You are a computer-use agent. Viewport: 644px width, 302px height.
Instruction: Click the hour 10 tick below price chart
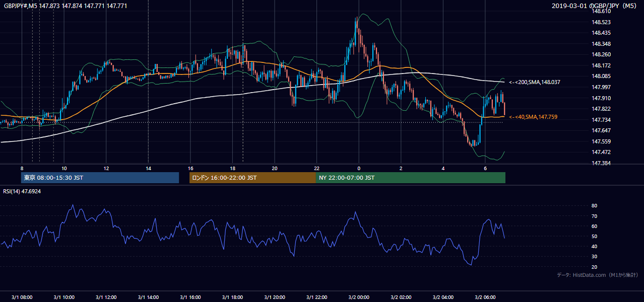[x=64, y=168]
